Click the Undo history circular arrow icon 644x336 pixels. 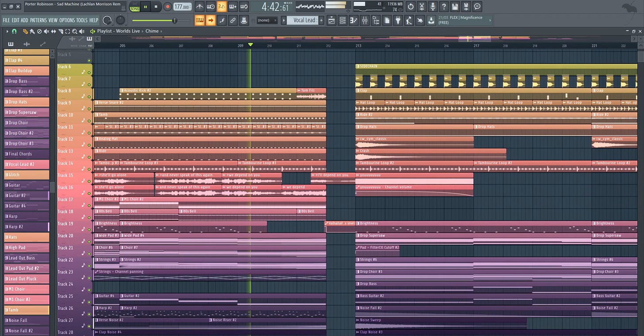(410, 7)
